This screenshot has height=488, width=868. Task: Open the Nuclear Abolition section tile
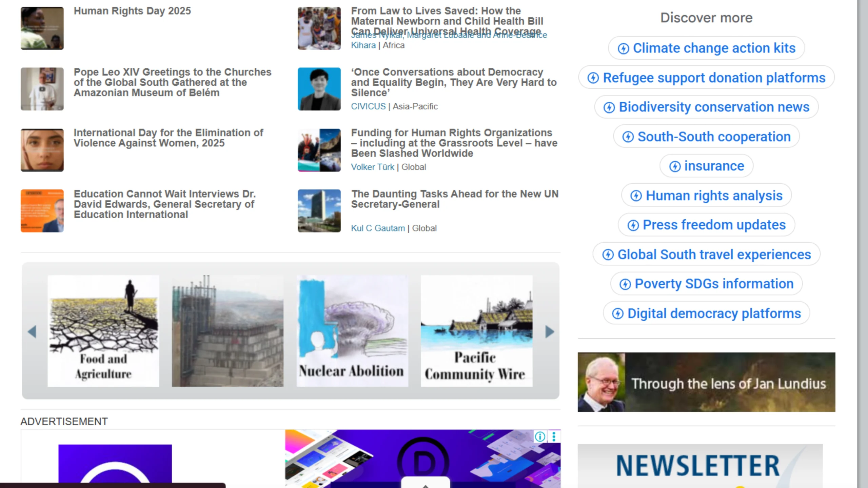[352, 331]
